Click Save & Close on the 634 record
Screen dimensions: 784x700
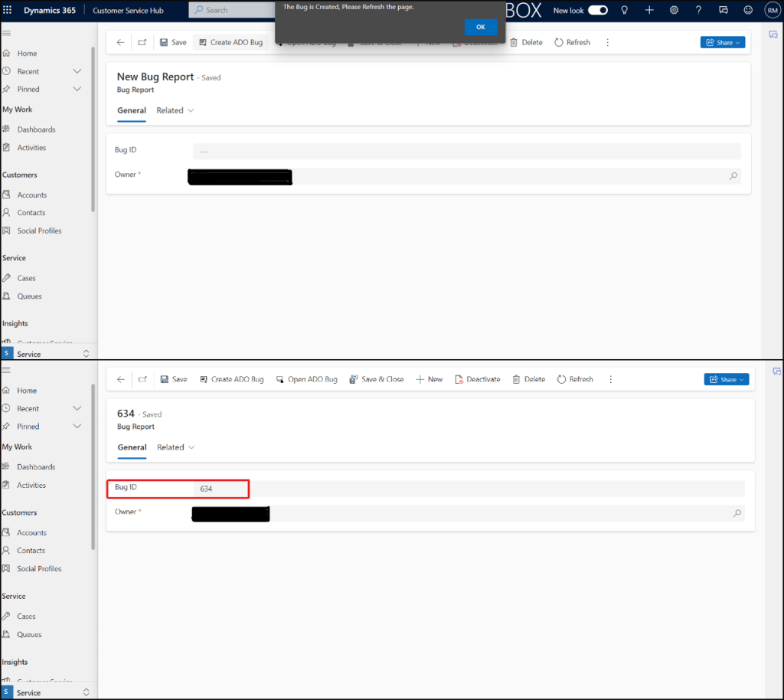376,379
